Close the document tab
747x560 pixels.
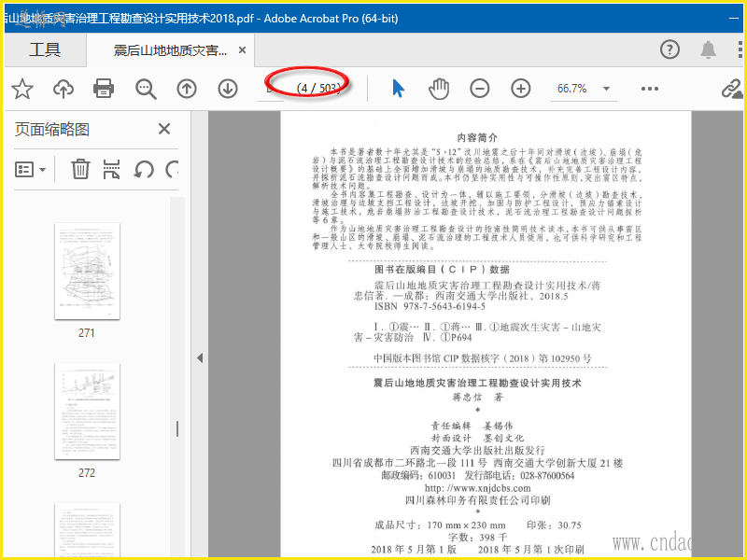point(242,50)
